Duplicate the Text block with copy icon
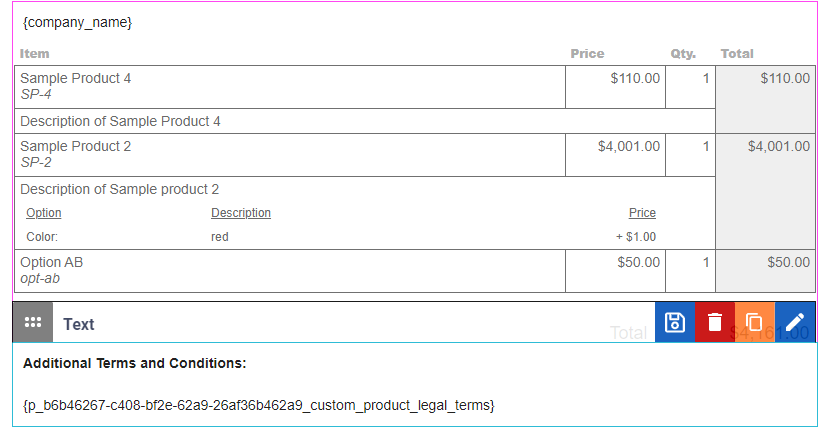Image resolution: width=831 pixels, height=441 pixels. [755, 322]
